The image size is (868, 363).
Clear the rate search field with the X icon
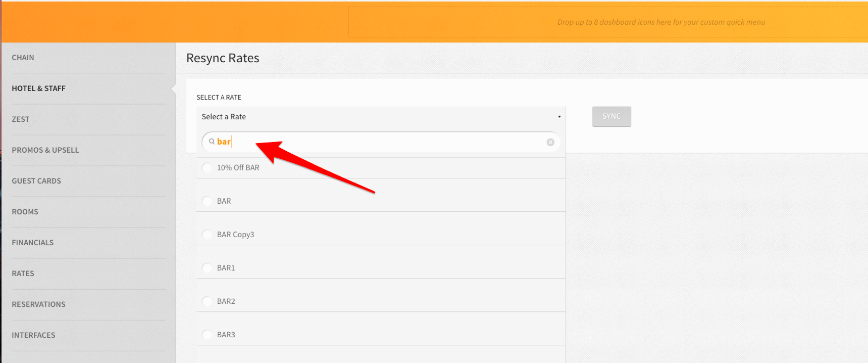tap(550, 142)
